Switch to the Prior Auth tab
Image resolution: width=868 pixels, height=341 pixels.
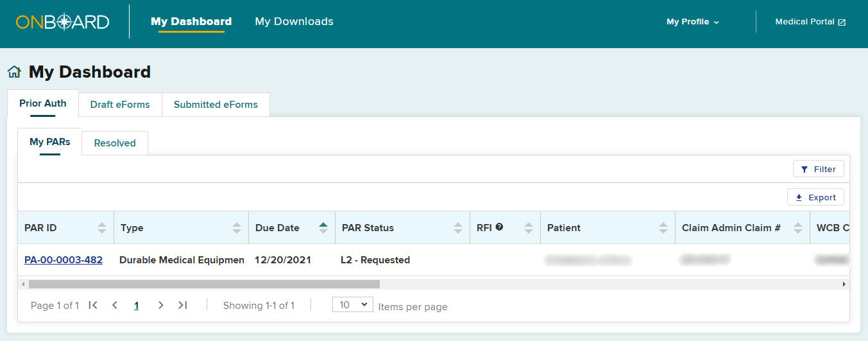pyautogui.click(x=43, y=103)
